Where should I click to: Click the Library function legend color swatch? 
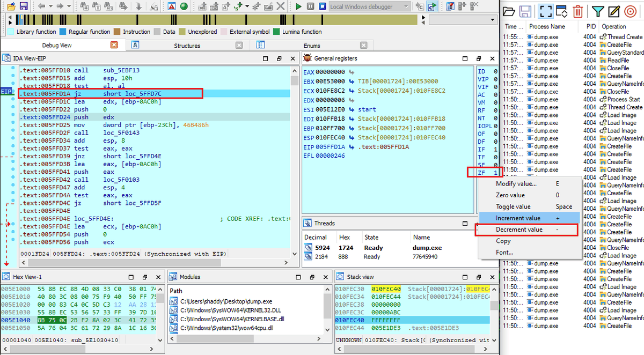(x=11, y=32)
